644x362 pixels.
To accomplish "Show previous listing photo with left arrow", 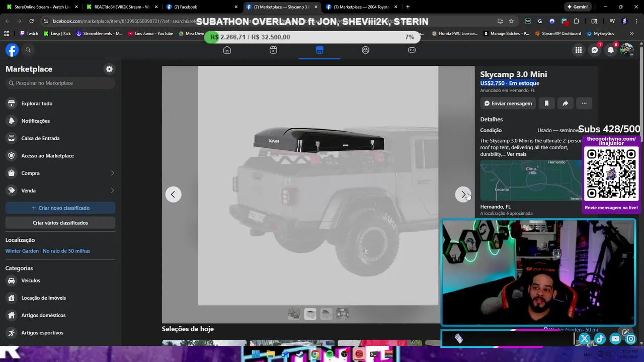I will [173, 194].
